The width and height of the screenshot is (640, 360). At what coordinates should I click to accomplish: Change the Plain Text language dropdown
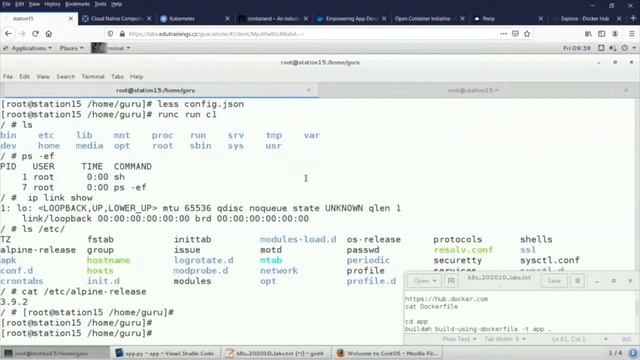(x=459, y=339)
